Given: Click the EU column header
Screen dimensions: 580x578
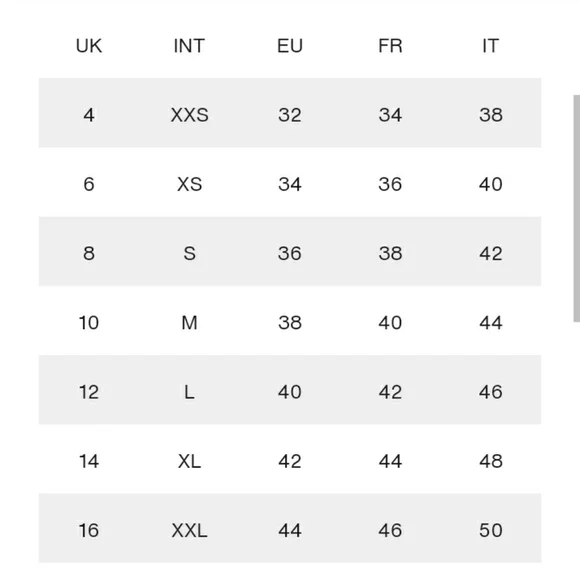Looking at the screenshot, I should [x=290, y=46].
